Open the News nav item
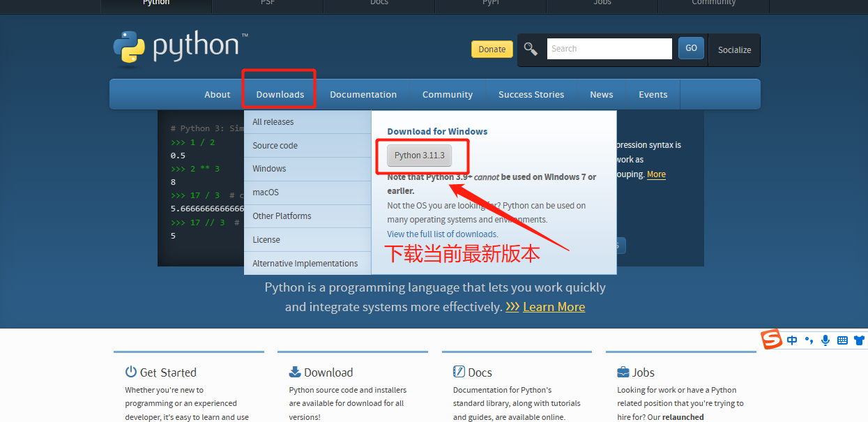This screenshot has width=868, height=422. point(602,94)
